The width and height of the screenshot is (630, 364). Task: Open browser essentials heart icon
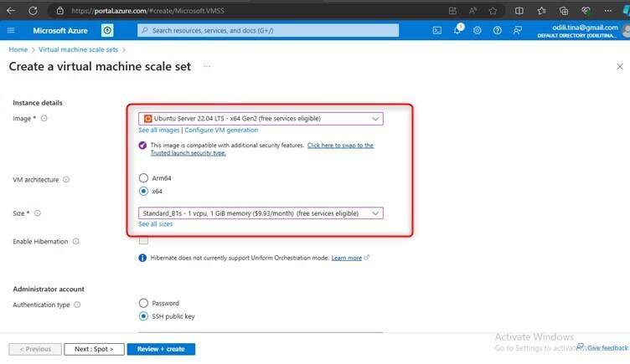pyautogui.click(x=586, y=11)
